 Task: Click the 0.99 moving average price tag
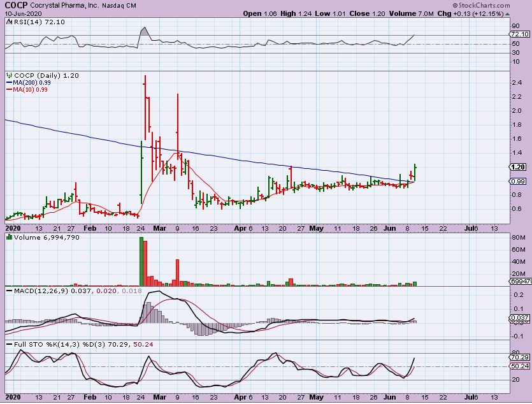(517, 182)
